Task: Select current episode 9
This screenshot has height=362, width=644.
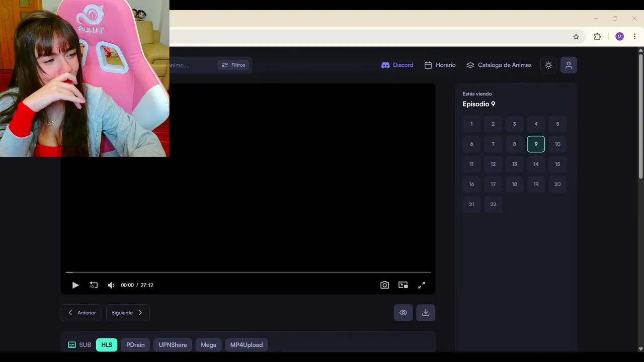Action: pyautogui.click(x=536, y=144)
